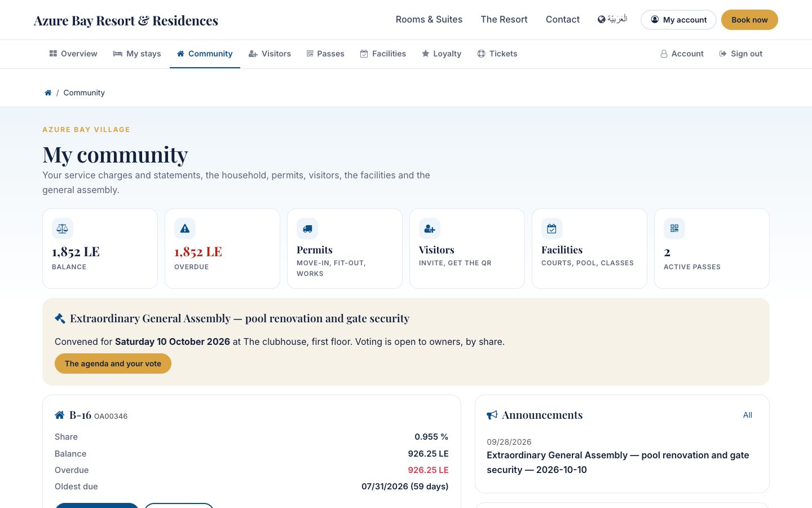
Task: Open the 1,852 LE Overdue card
Action: (x=222, y=248)
